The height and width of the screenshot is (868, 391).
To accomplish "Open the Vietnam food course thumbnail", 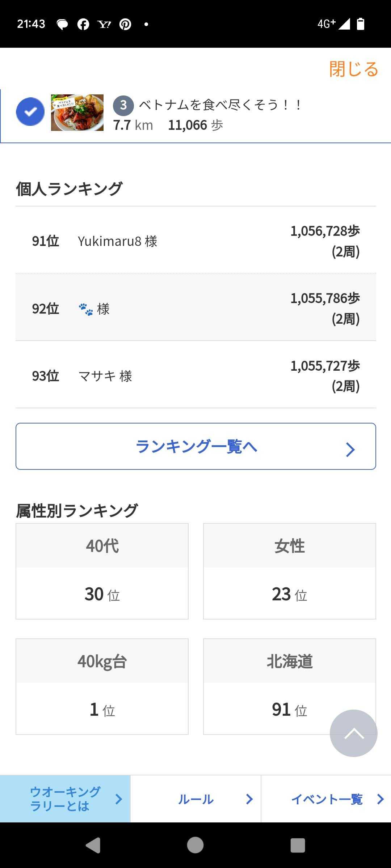I will [x=77, y=112].
